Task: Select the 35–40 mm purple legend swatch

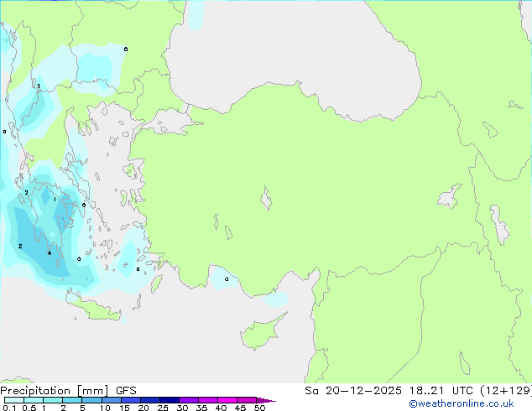Action: coord(208,400)
